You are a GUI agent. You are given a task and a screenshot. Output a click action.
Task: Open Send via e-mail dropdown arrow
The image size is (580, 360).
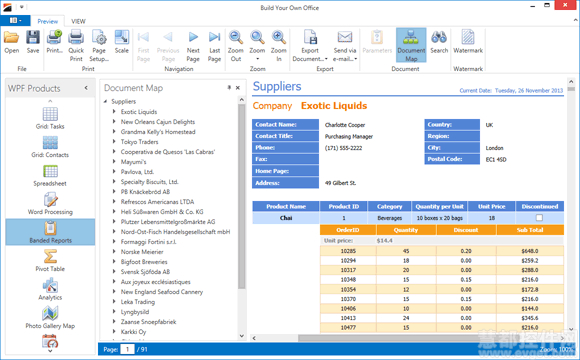pos(355,59)
